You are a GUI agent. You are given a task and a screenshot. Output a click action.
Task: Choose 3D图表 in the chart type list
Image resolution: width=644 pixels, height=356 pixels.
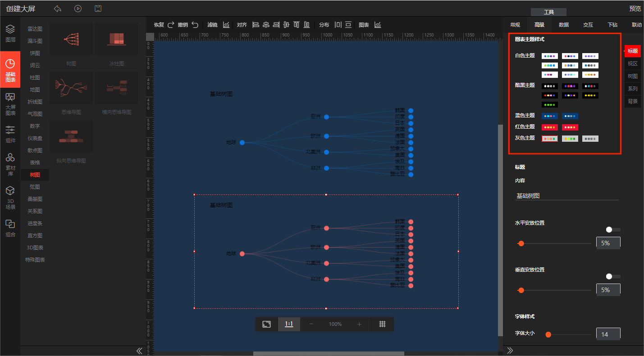point(35,248)
